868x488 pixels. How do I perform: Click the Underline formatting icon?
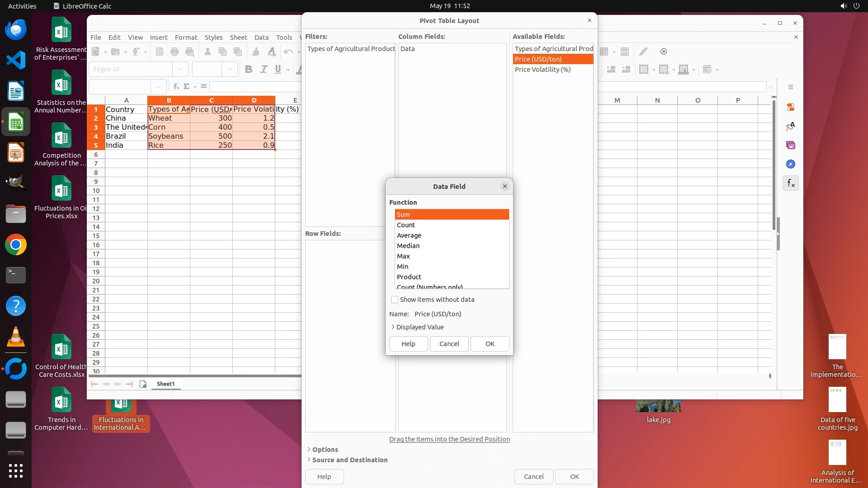pyautogui.click(x=278, y=69)
